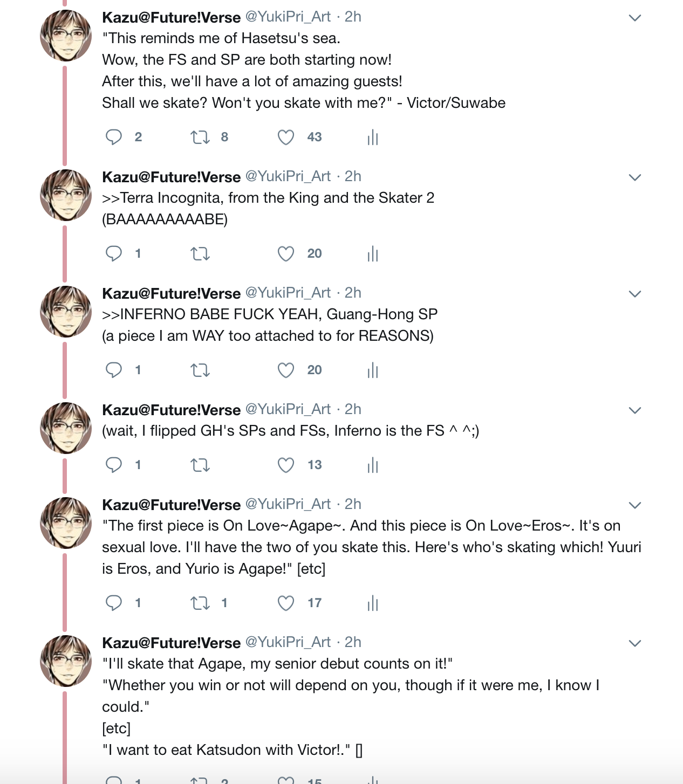683x784 pixels.
Task: Open analytics for On Love~Agape~ tweet
Action: pos(373,603)
